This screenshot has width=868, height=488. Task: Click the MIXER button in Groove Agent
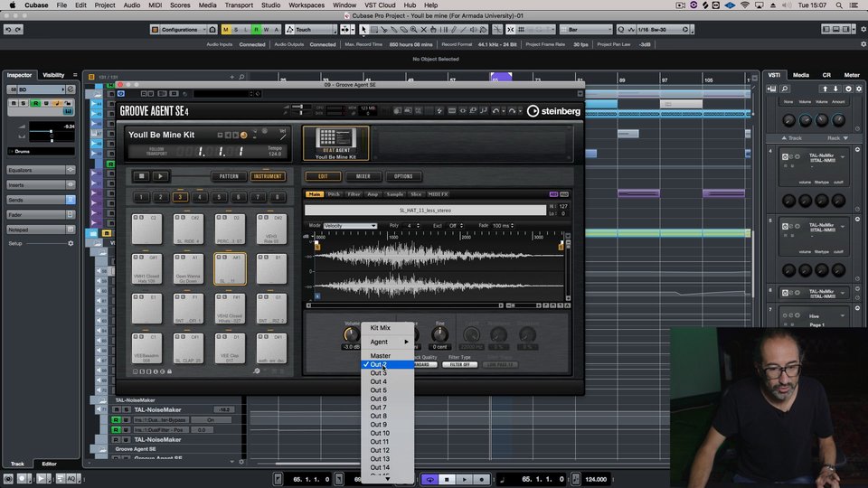(363, 176)
